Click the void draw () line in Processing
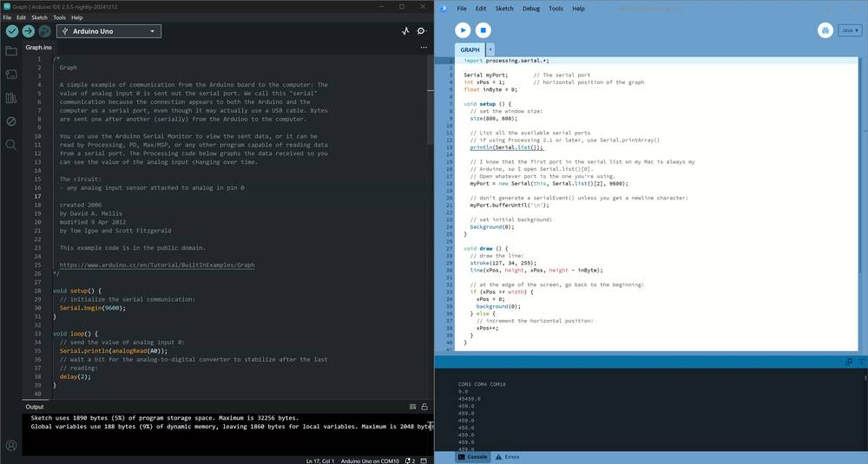 [x=485, y=249]
